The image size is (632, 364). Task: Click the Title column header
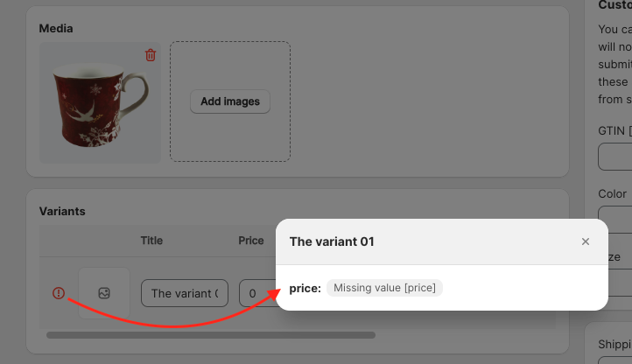(151, 241)
